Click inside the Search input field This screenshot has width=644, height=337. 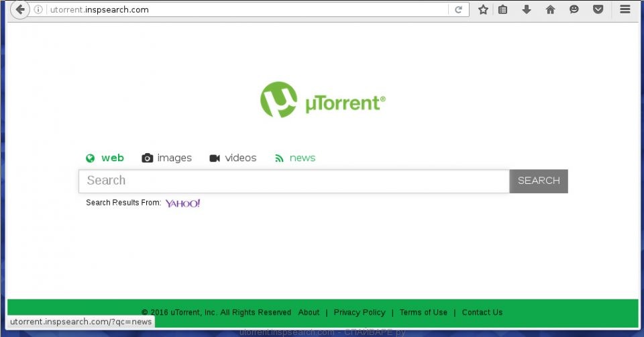294,181
